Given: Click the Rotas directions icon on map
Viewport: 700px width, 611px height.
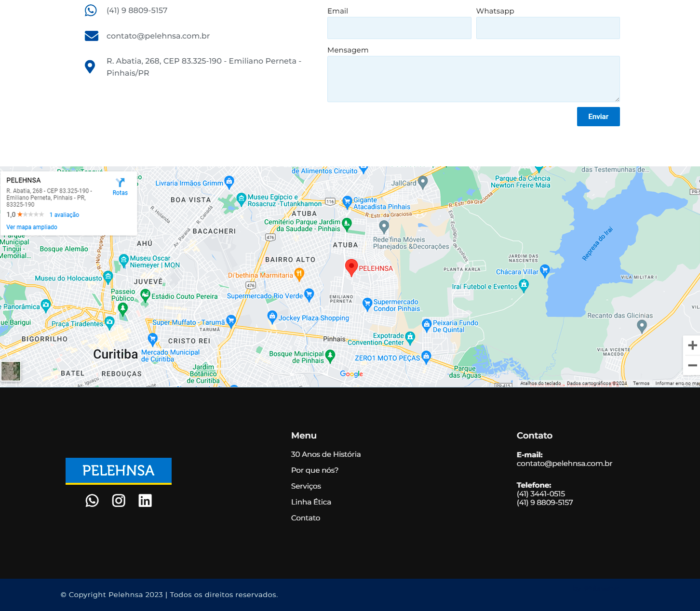Looking at the screenshot, I should (x=120, y=186).
